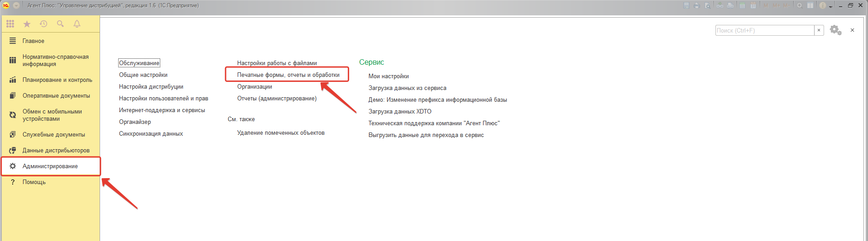This screenshot has height=241, width=868.
Task: Open Техническая поддержка компании "Агент Плюс"
Action: 434,123
